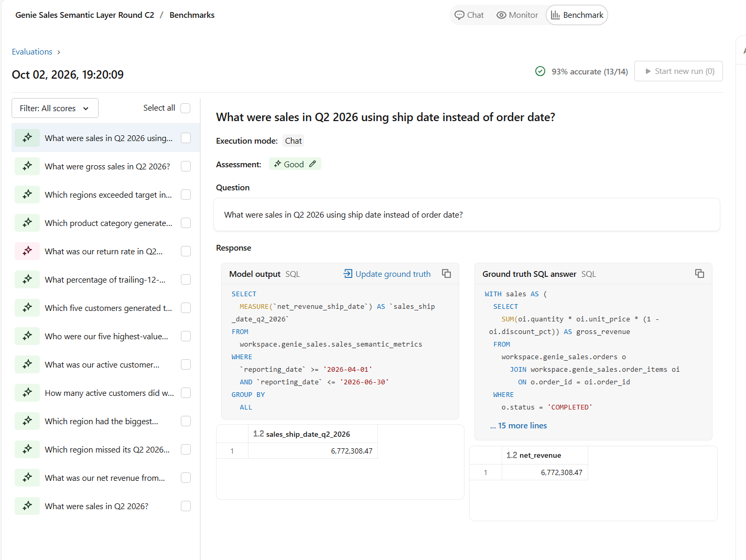The width and height of the screenshot is (746, 560).
Task: Open the 'Filter: All scores' dropdown
Action: 55,108
